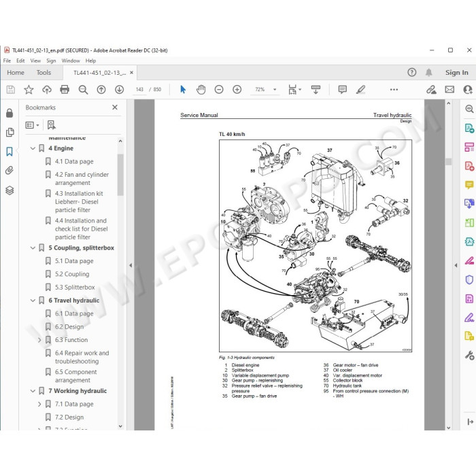Screen dimensions: 476x476
Task: Find current bookmark icon in panel
Action: 51,124
